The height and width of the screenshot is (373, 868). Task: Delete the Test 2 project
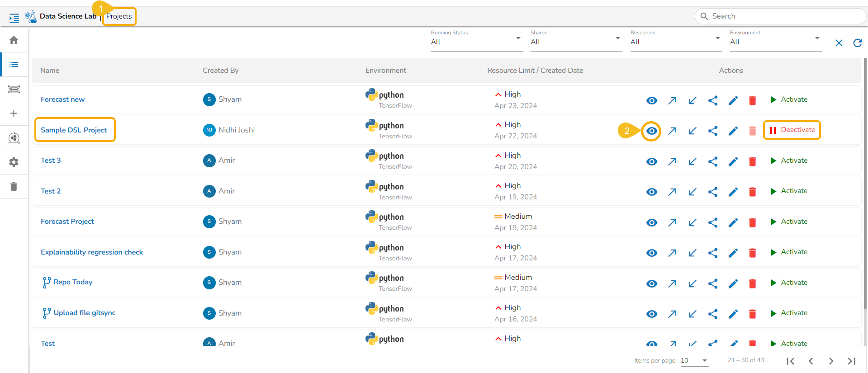tap(752, 192)
